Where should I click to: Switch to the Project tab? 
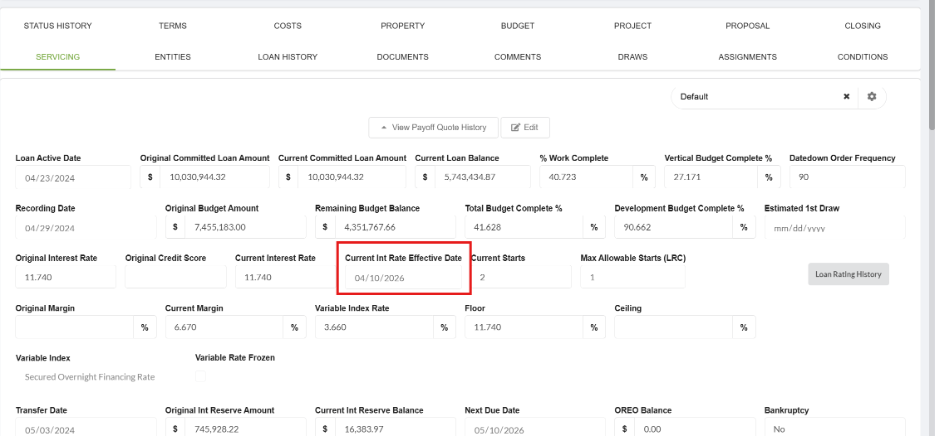633,26
